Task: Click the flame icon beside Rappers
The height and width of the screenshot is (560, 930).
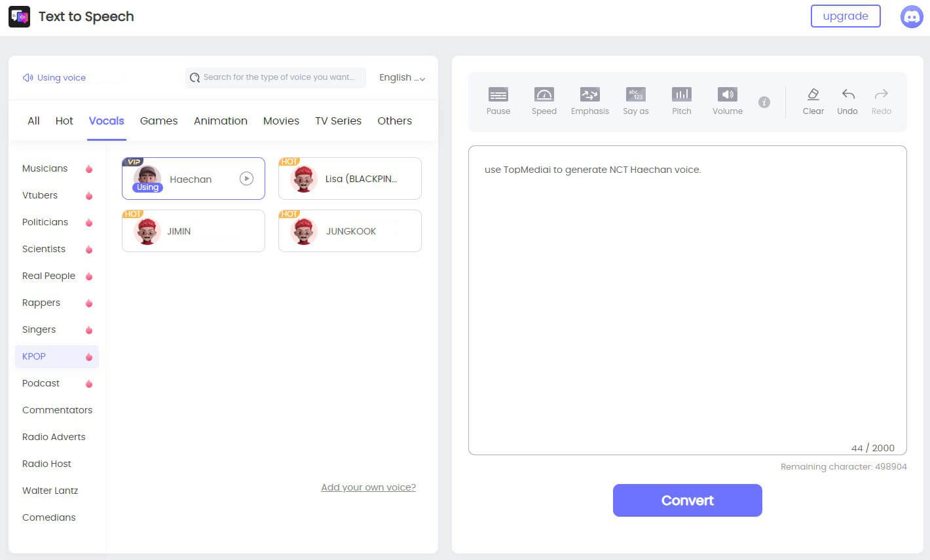Action: (x=89, y=303)
